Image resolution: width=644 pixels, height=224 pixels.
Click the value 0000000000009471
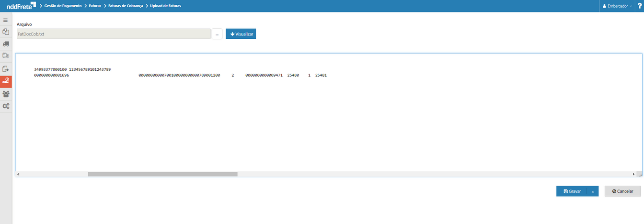coord(264,76)
